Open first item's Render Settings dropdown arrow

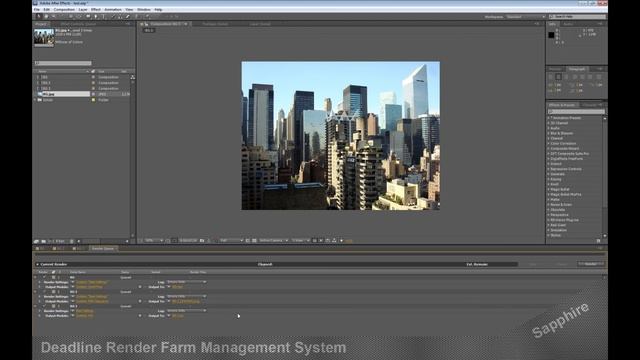pyautogui.click(x=73, y=282)
